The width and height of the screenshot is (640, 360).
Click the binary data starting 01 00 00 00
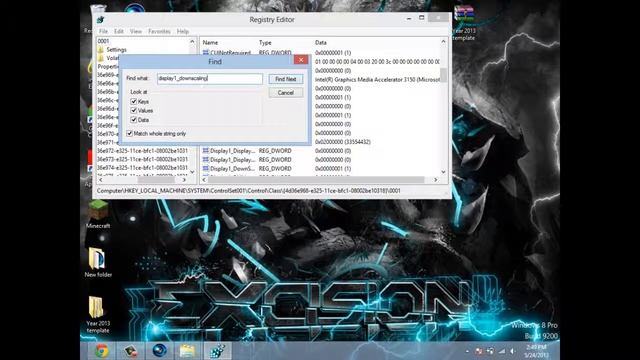pos(377,62)
